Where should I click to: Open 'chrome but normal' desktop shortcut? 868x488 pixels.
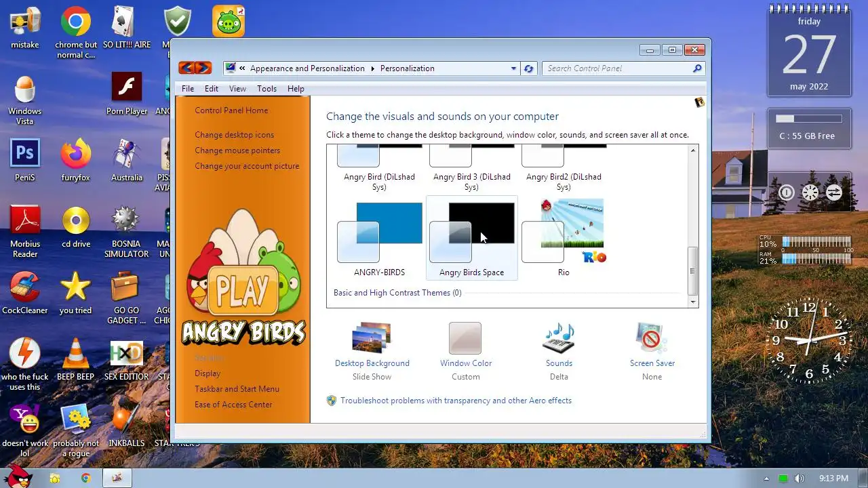pos(76,33)
